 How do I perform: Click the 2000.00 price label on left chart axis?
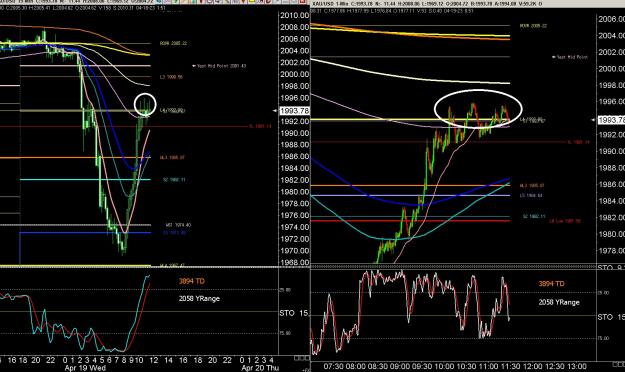coord(295,74)
